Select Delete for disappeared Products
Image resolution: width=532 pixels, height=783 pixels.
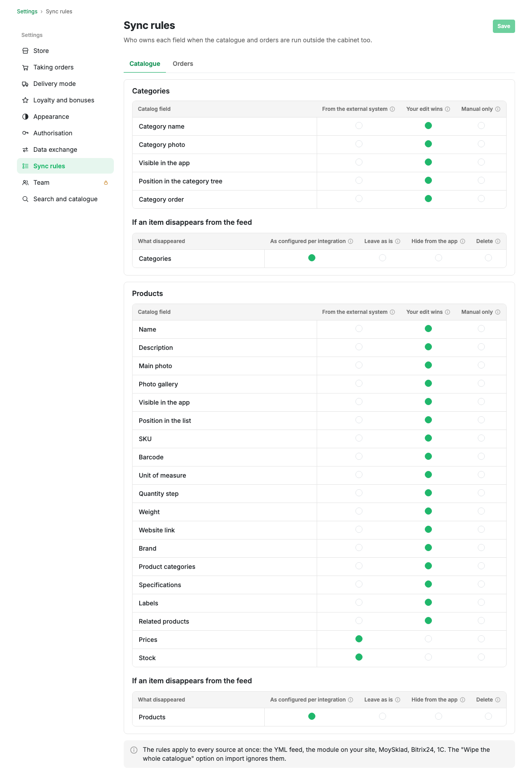click(x=488, y=716)
